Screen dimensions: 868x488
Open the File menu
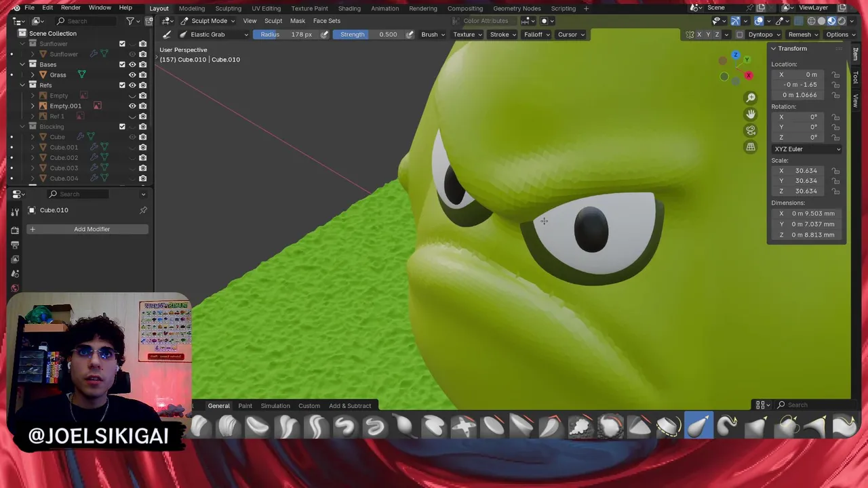click(30, 8)
